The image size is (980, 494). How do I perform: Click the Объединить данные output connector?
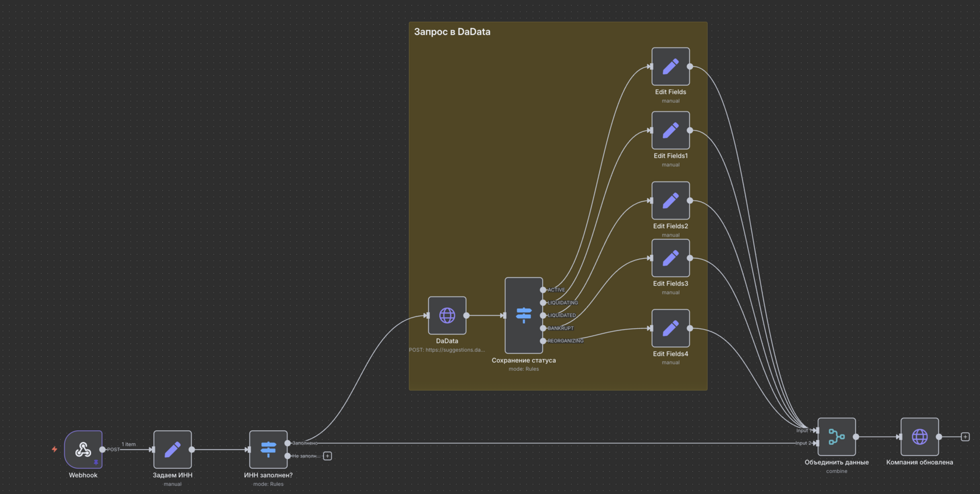(x=856, y=437)
